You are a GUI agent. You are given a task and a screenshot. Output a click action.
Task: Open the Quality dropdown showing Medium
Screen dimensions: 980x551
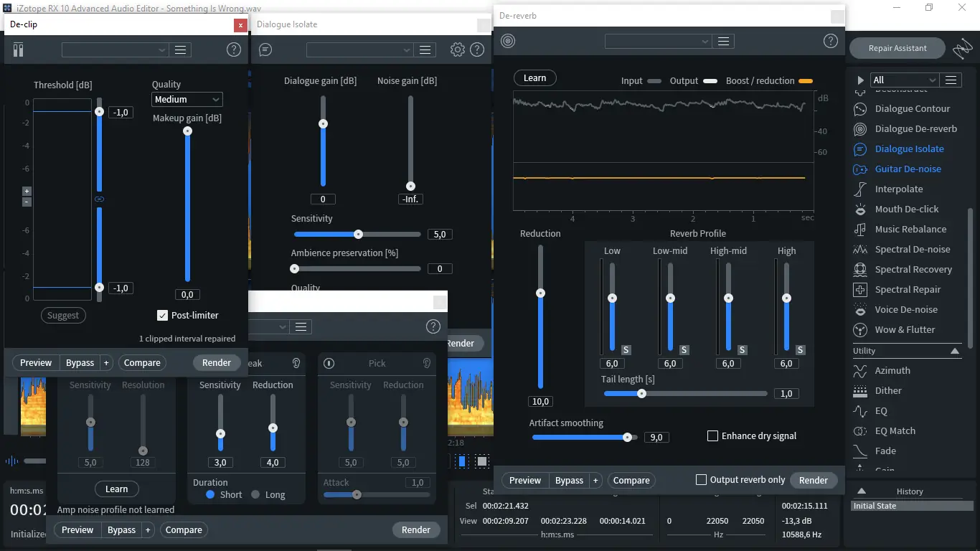187,100
